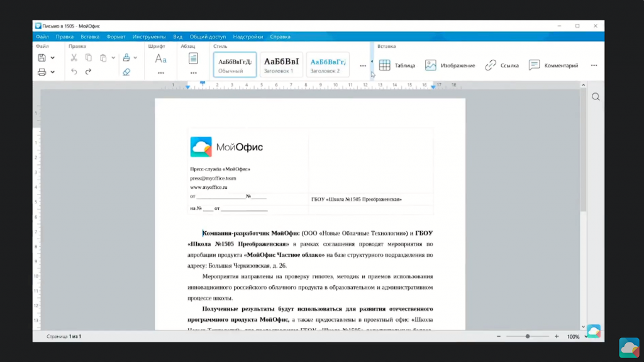Apply the Заголовок 2 style
Image resolution: width=644 pixels, height=362 pixels.
point(328,65)
